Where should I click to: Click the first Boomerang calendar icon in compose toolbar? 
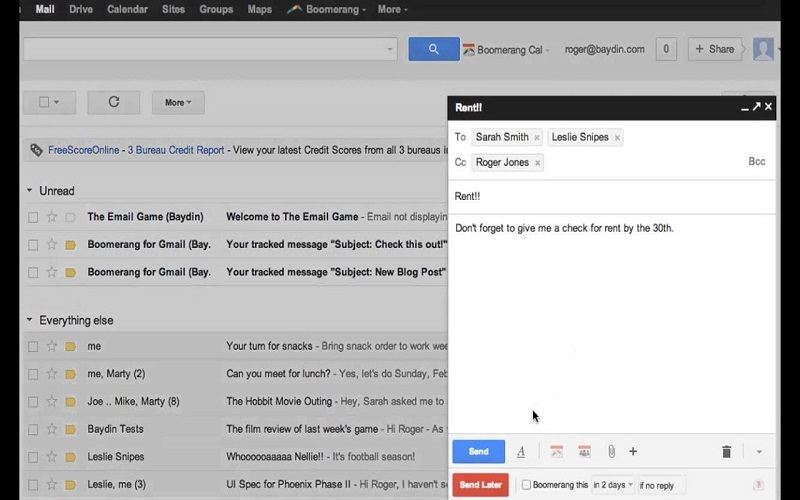pyautogui.click(x=557, y=451)
